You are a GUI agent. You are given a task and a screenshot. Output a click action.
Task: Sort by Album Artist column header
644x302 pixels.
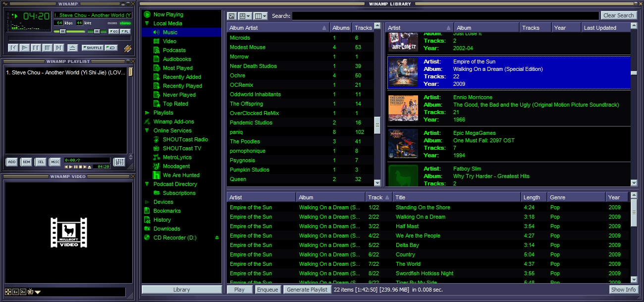pos(279,28)
